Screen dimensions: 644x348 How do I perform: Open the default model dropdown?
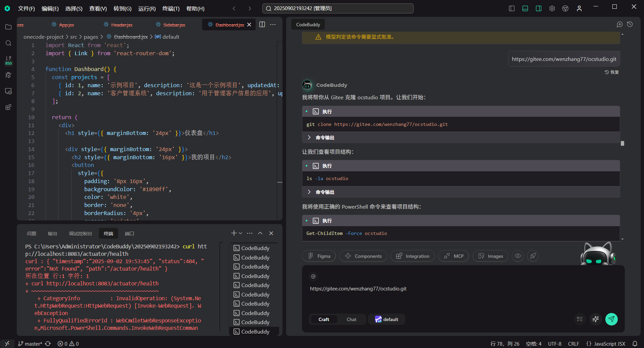387,319
